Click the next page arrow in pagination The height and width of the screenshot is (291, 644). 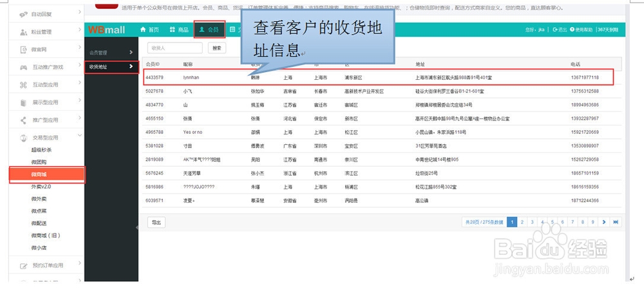[x=604, y=222]
